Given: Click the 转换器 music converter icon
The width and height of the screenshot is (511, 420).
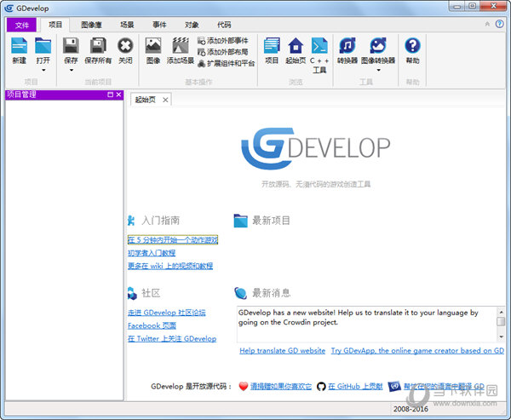Looking at the screenshot, I should [x=347, y=45].
